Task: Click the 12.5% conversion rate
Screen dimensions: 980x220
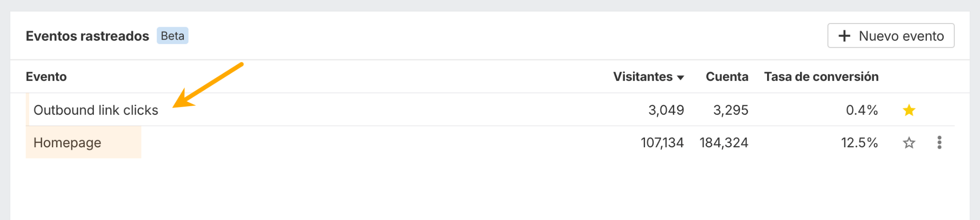Action: [x=859, y=143]
